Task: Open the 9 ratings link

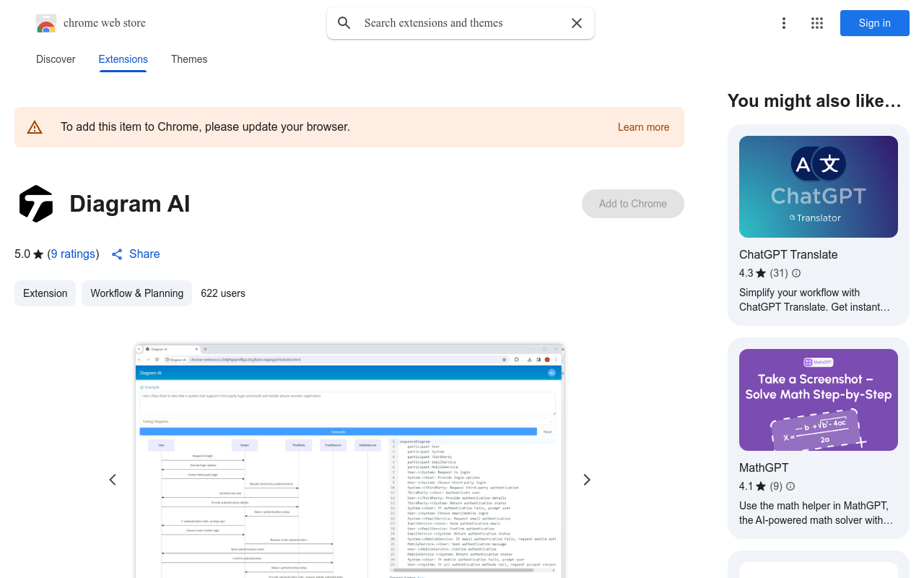Action: click(73, 254)
